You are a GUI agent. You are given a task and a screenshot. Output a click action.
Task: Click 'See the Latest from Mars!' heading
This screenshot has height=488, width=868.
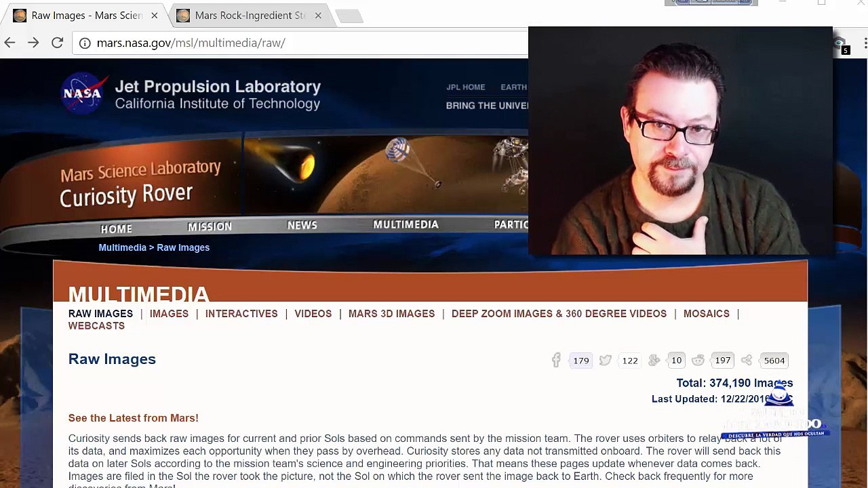(133, 418)
